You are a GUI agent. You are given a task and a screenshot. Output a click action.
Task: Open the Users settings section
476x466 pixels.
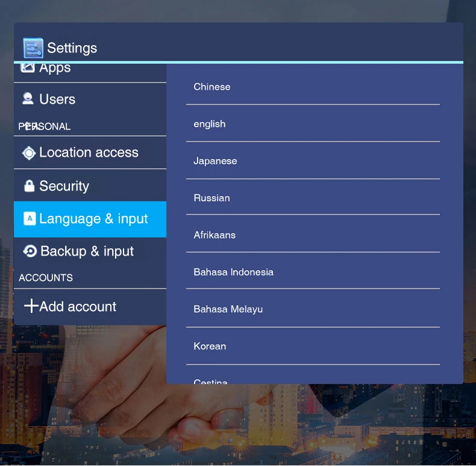57,99
